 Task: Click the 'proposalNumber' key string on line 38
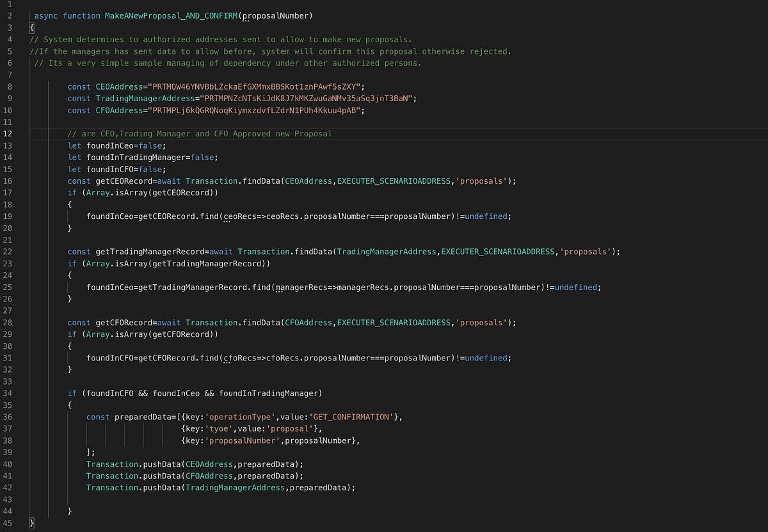pos(242,440)
